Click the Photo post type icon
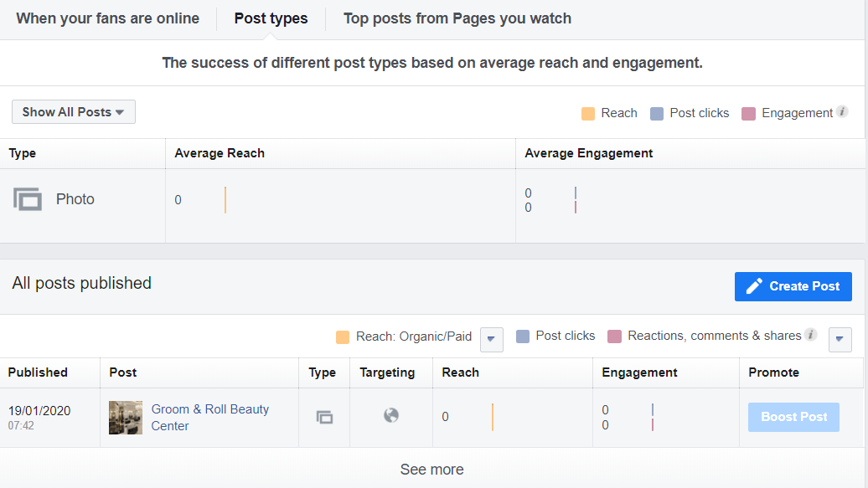The image size is (868, 488). coord(28,199)
